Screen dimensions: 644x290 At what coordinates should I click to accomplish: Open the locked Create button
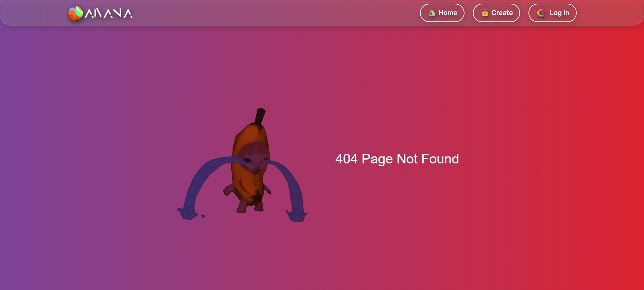pyautogui.click(x=496, y=13)
